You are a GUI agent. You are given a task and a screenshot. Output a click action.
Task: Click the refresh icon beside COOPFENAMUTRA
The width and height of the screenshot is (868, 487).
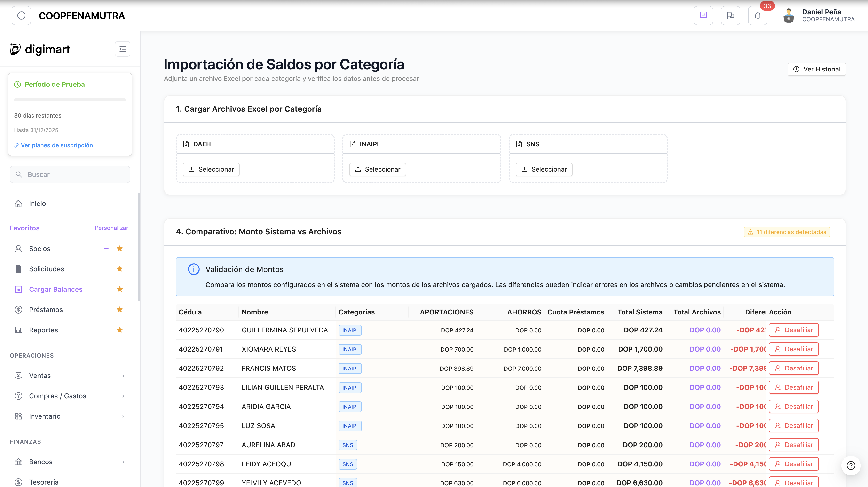pyautogui.click(x=21, y=16)
